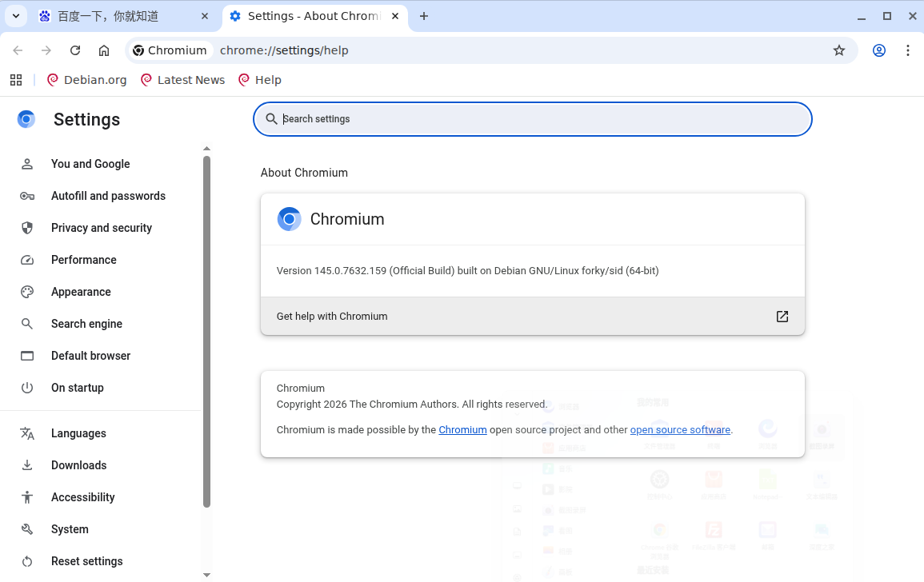Bookmark this page with star icon
Viewport: 924px width, 582px height.
839,50
